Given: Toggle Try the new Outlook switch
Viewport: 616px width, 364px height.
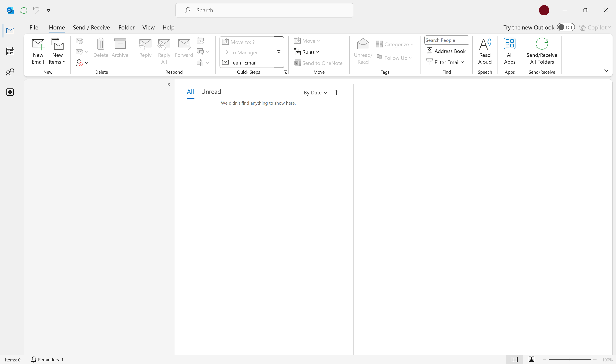Looking at the screenshot, I should pos(566,27).
